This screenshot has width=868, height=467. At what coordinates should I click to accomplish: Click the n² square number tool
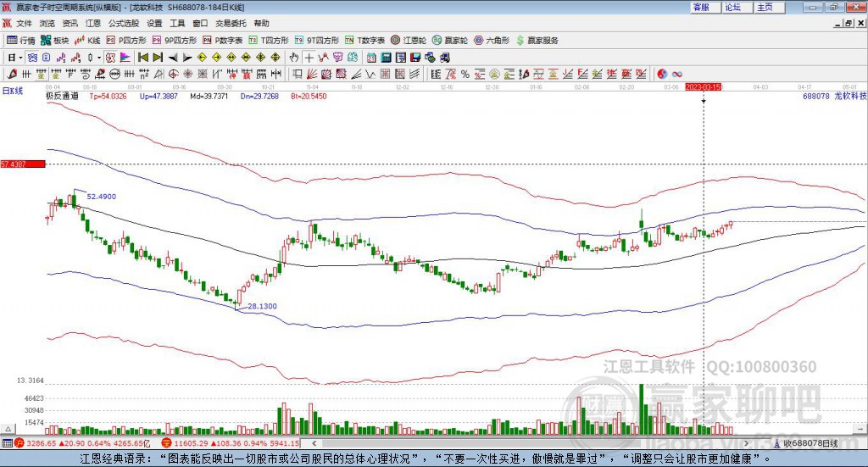144,74
